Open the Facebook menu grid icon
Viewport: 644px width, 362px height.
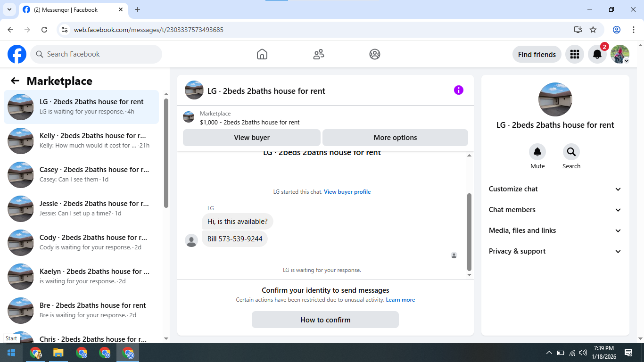pos(574,54)
